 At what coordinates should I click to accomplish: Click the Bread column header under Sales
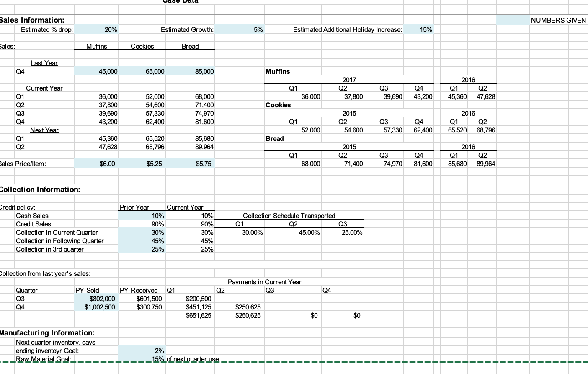click(x=190, y=46)
